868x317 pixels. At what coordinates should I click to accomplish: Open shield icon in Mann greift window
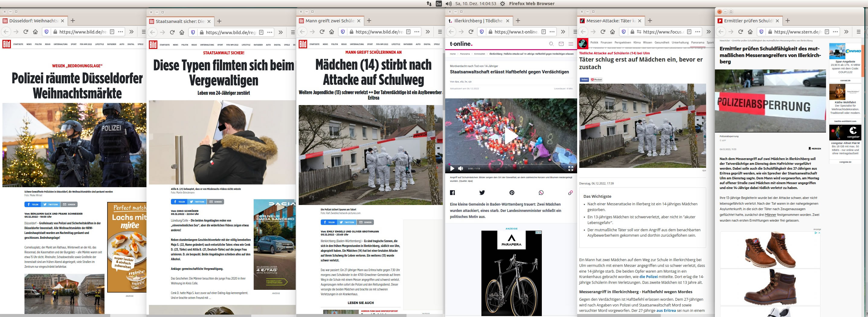[x=343, y=32]
